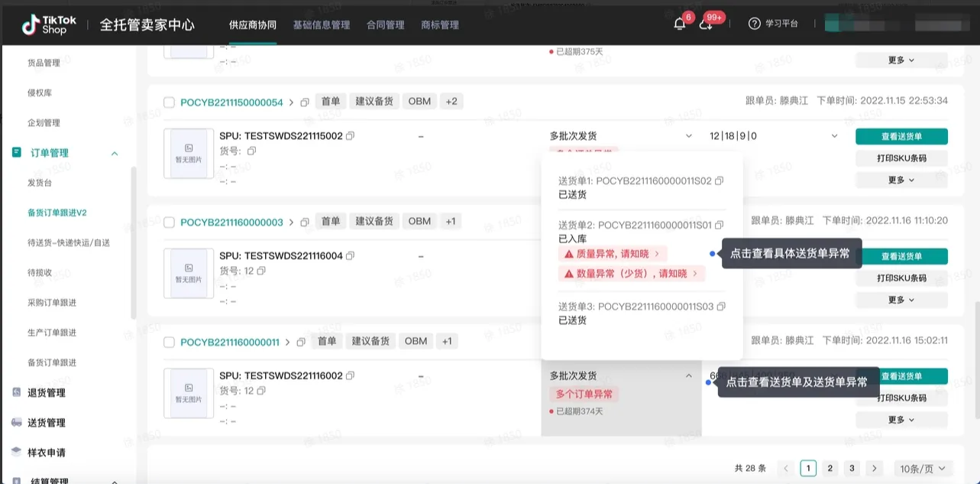Click the TikTok Shop logo

(48, 24)
